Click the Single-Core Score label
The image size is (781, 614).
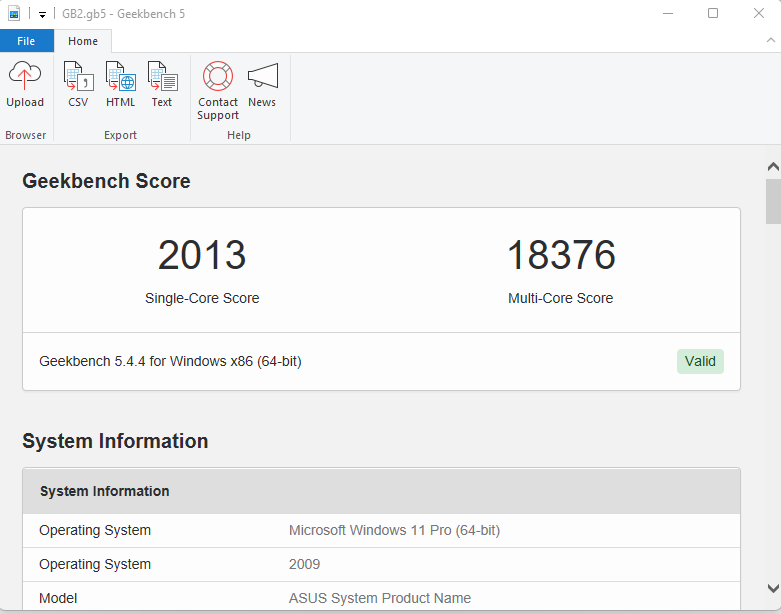(x=202, y=298)
